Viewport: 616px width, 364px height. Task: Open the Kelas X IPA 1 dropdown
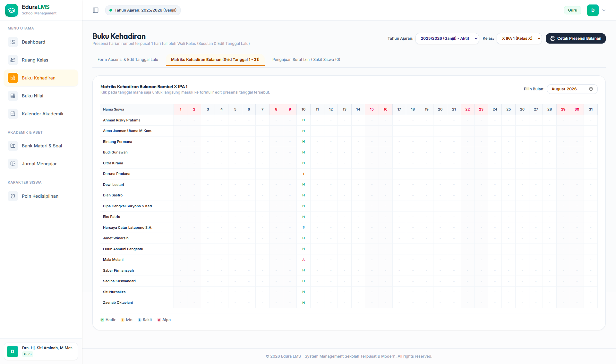tap(519, 38)
